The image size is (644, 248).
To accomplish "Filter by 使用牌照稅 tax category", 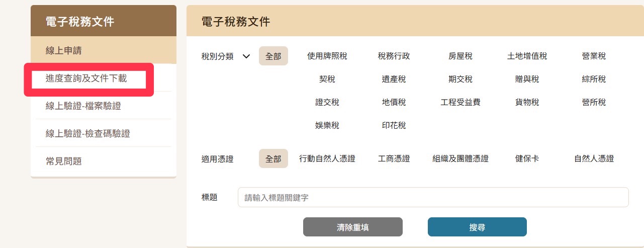I will [x=327, y=56].
